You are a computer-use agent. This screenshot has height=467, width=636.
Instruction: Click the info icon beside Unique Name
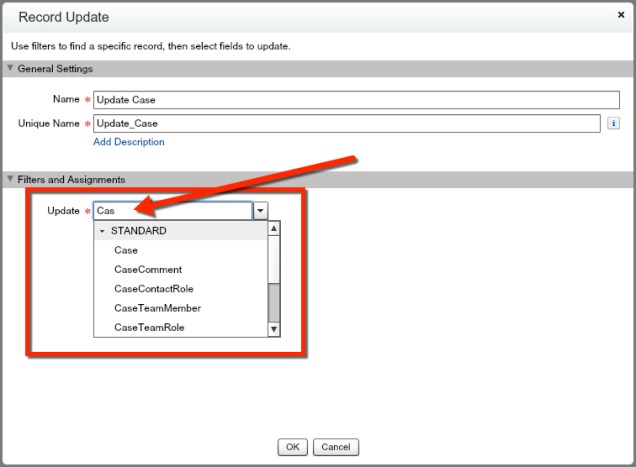[x=613, y=123]
